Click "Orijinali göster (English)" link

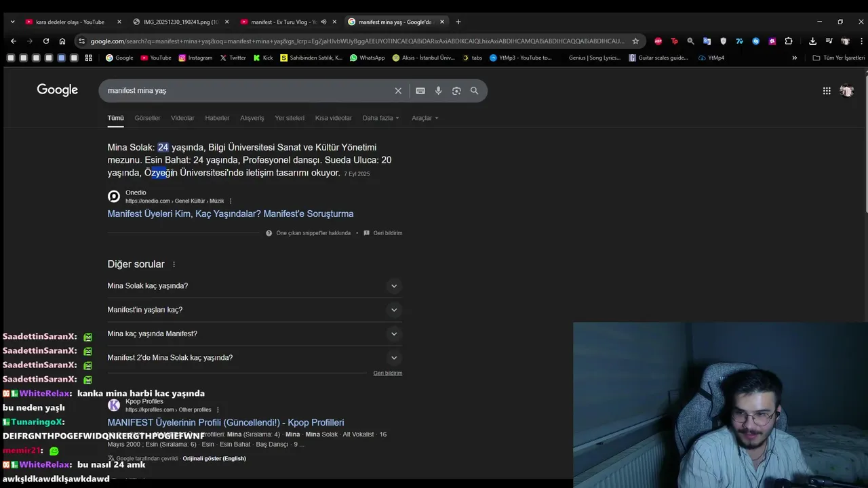[214, 459]
